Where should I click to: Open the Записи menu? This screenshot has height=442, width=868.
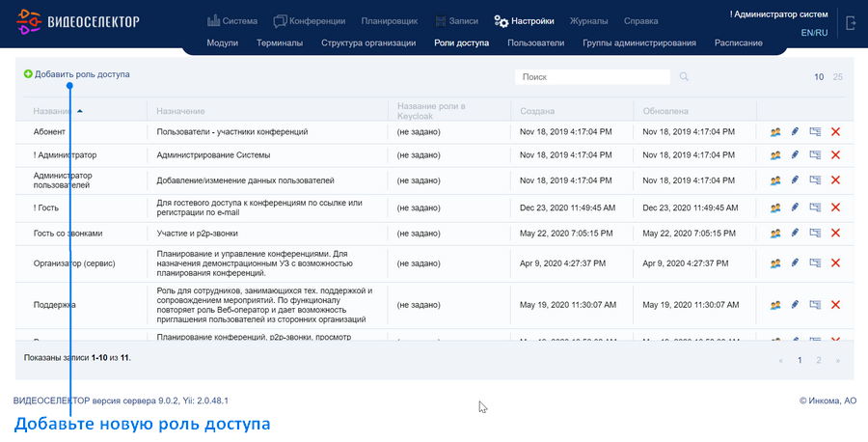point(456,21)
